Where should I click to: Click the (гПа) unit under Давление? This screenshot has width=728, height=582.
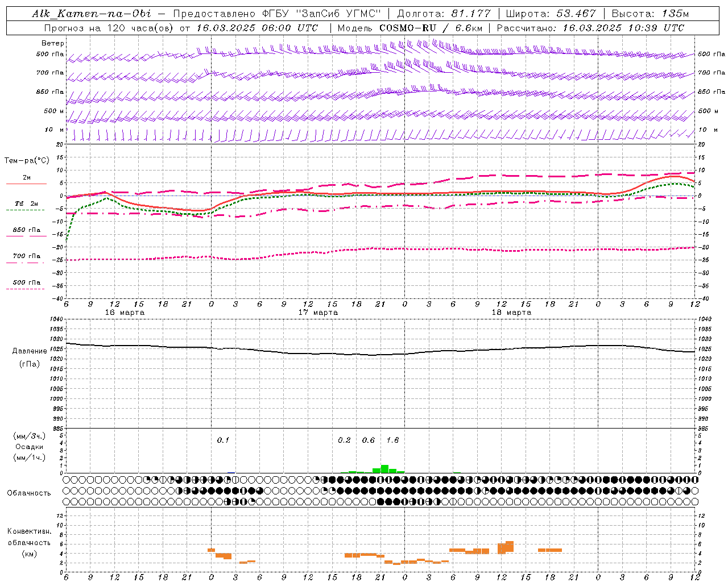point(28,364)
